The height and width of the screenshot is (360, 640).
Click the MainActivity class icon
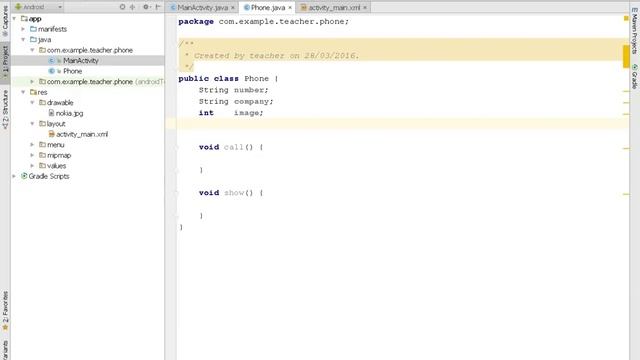click(51, 61)
